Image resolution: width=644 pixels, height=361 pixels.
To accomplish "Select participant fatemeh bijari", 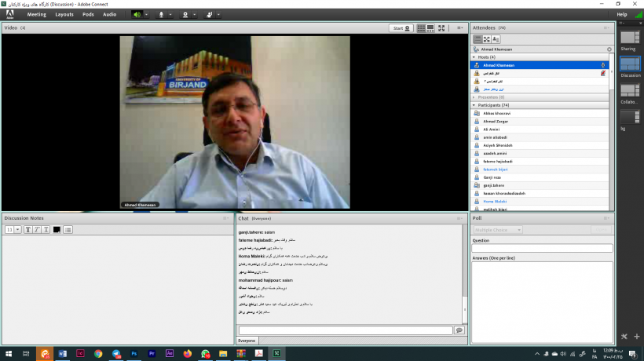I will (x=540, y=170).
